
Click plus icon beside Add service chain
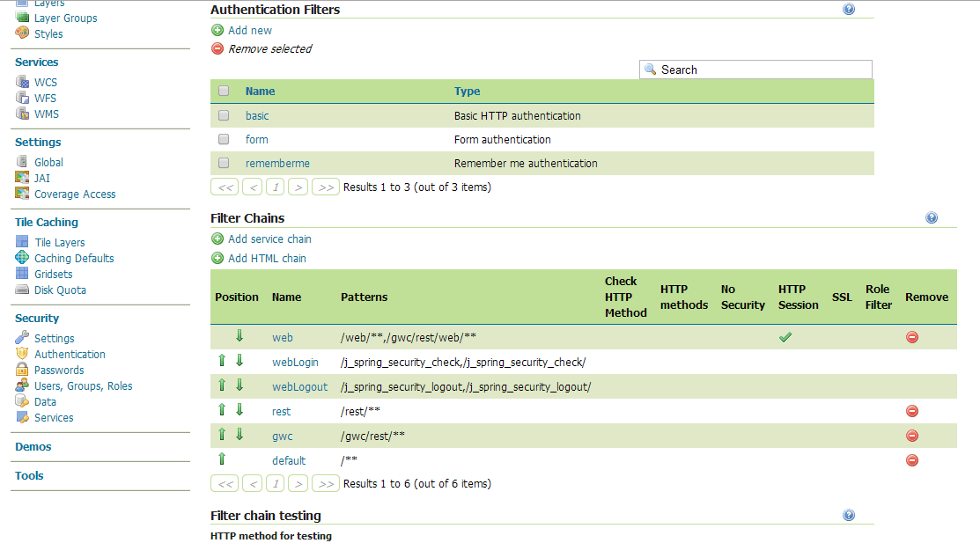tap(217, 238)
